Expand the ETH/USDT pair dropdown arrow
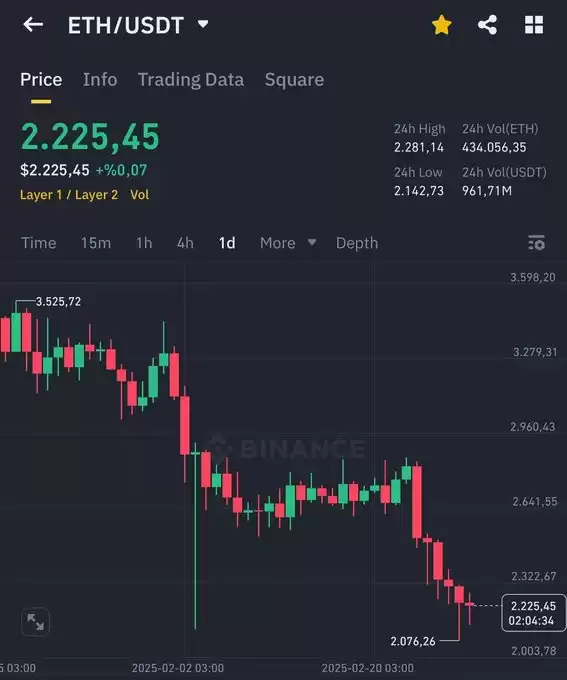 click(x=203, y=24)
